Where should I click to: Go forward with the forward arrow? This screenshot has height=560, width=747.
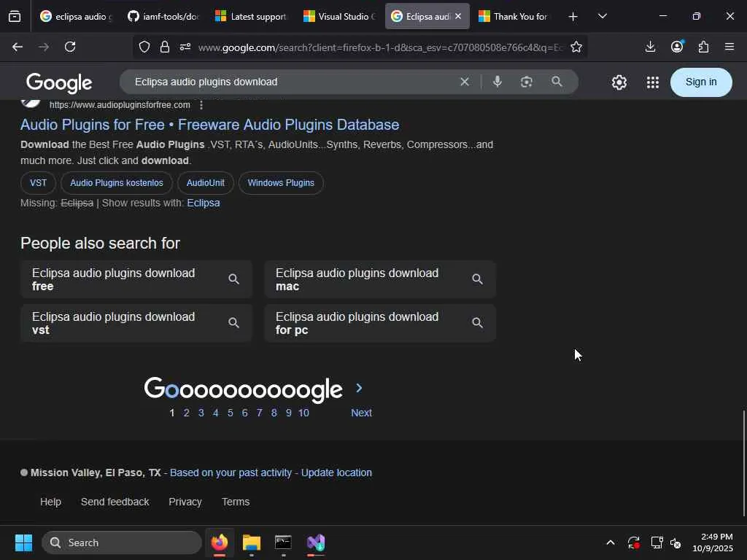point(44,47)
